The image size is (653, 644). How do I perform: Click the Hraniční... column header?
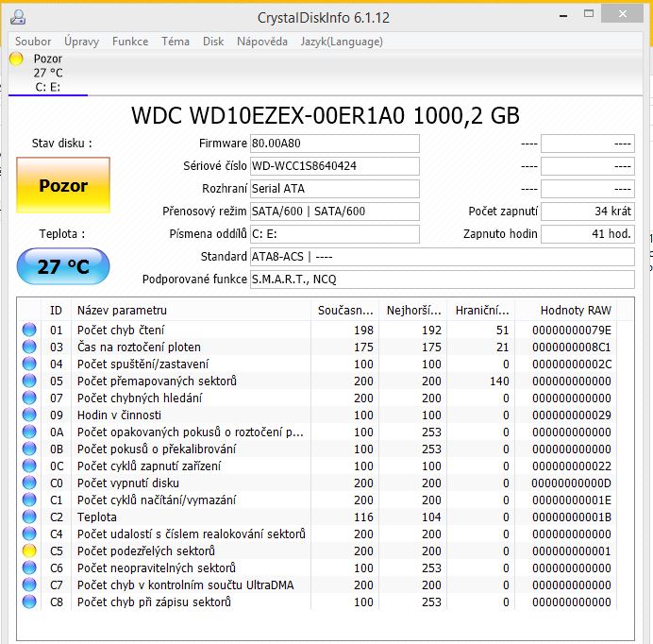(481, 310)
